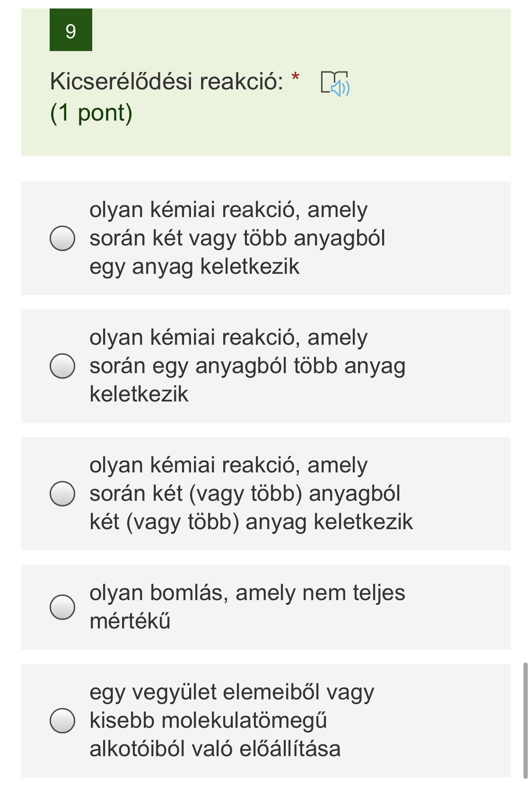Choose radio for 'két (vagy több) anyagból két (vagy több)'

click(x=62, y=494)
